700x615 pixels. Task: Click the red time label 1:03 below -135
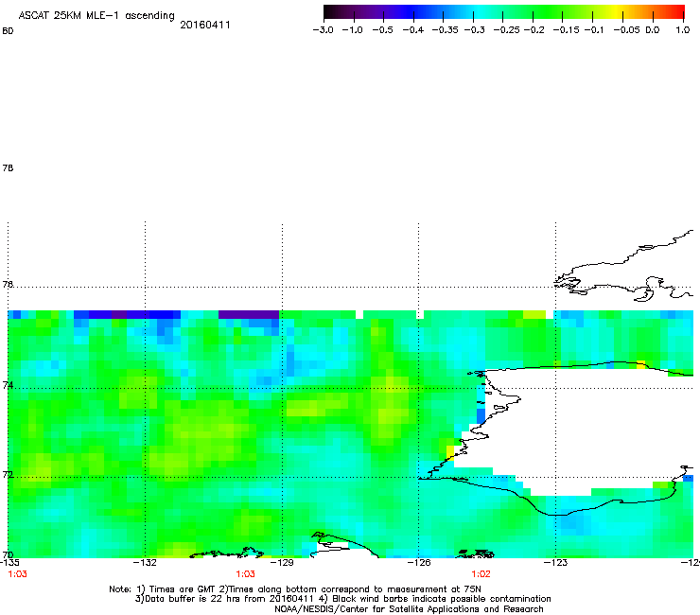point(17,574)
